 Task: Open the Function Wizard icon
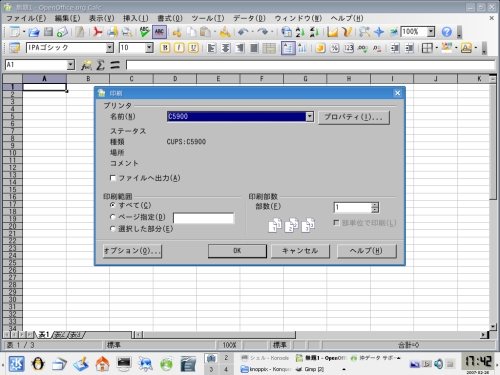coord(86,65)
